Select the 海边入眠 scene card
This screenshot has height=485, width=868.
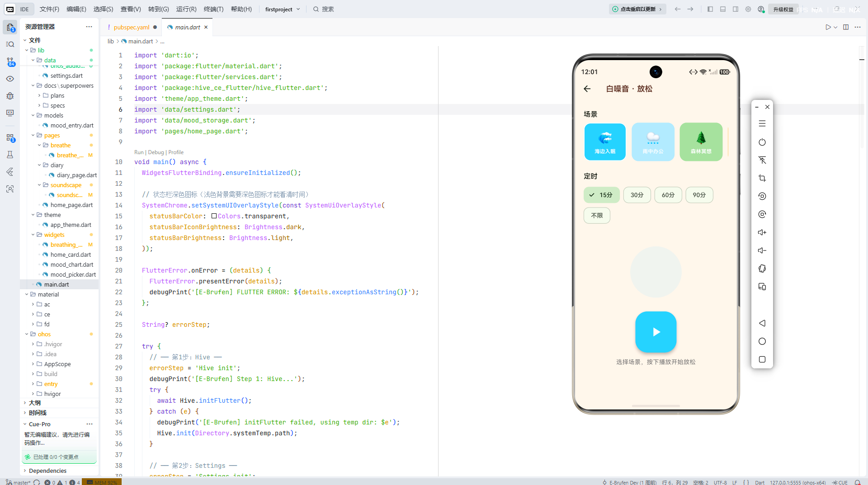point(605,142)
